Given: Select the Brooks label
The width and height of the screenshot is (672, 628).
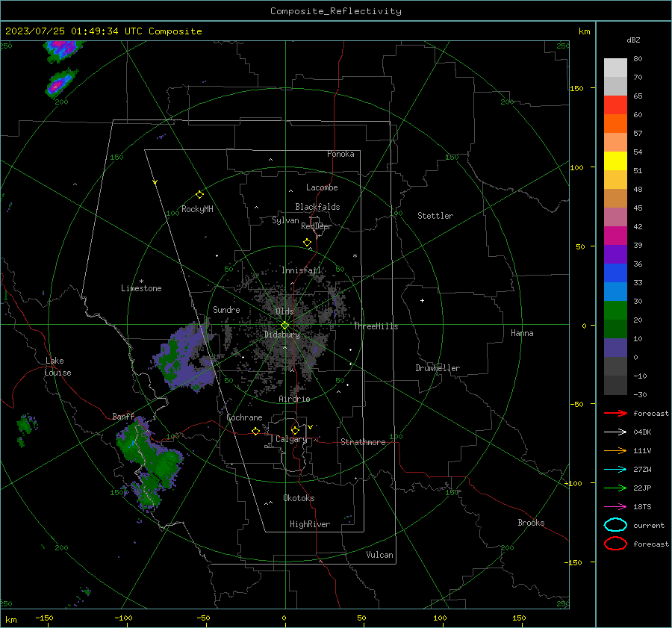Looking at the screenshot, I should coord(531,523).
